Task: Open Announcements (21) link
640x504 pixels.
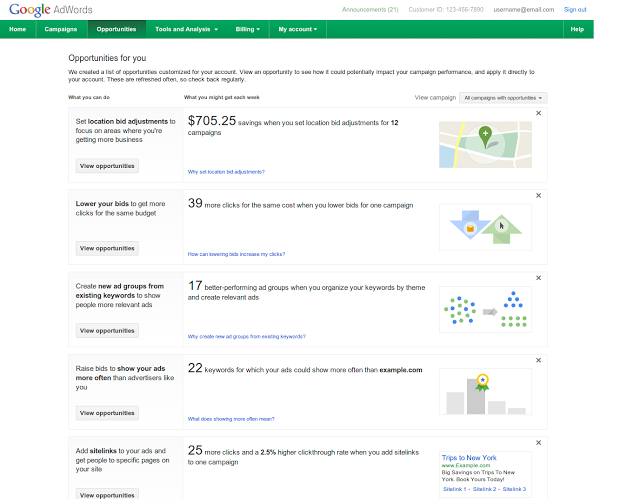Action: click(x=370, y=9)
